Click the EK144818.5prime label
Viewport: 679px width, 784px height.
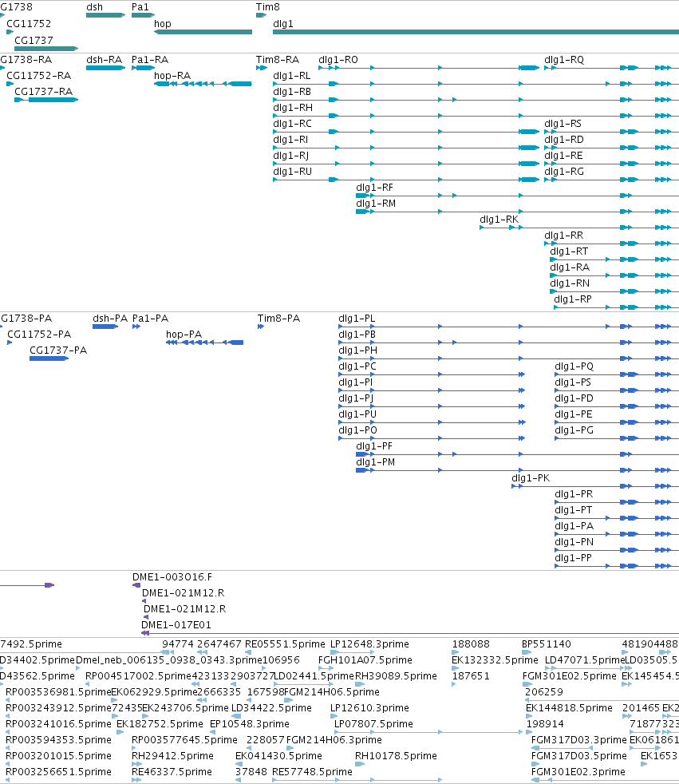(569, 708)
